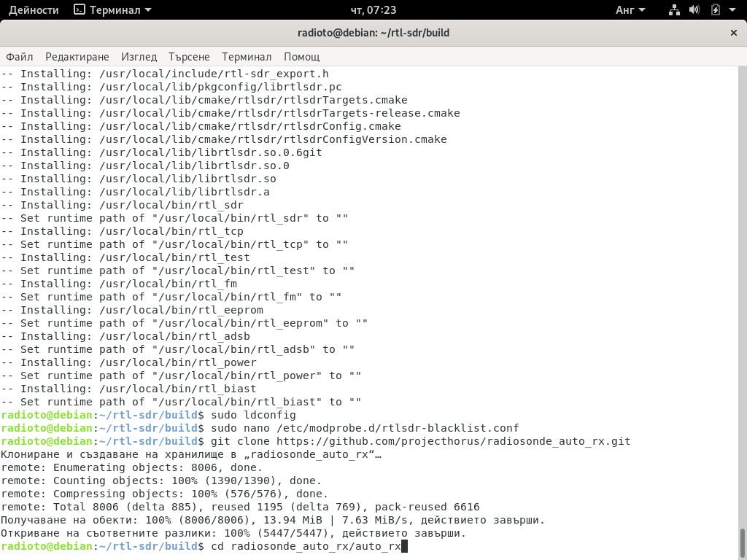Open the Редактиране menu
The image size is (747, 560).
77,57
